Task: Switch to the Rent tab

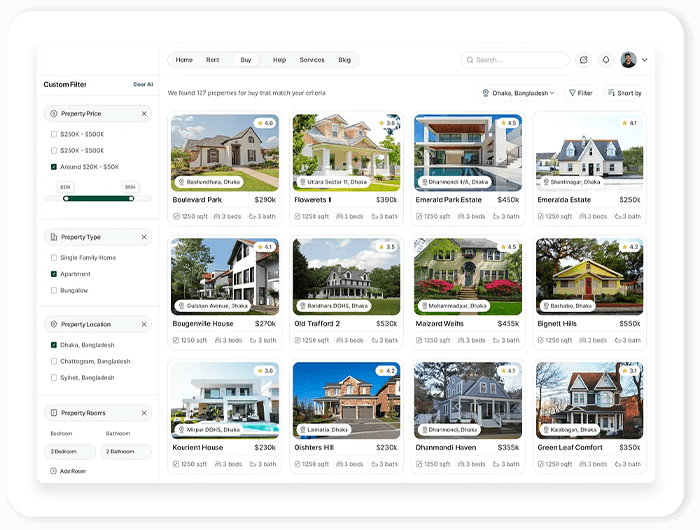Action: (x=212, y=60)
